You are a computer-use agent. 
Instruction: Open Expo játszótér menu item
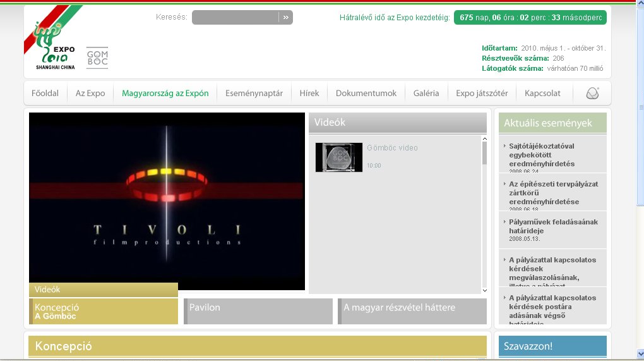point(482,94)
